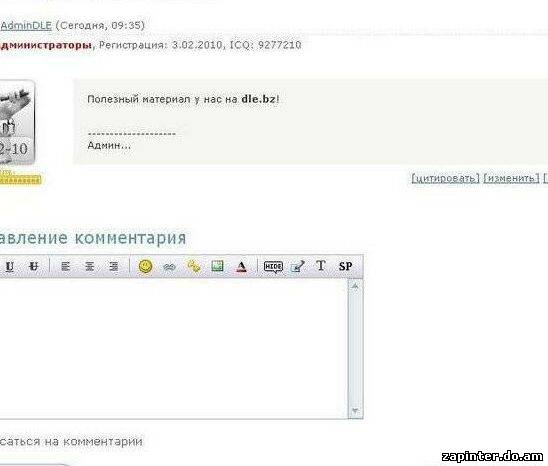Click the textarea scrollbar down arrow

point(355,411)
